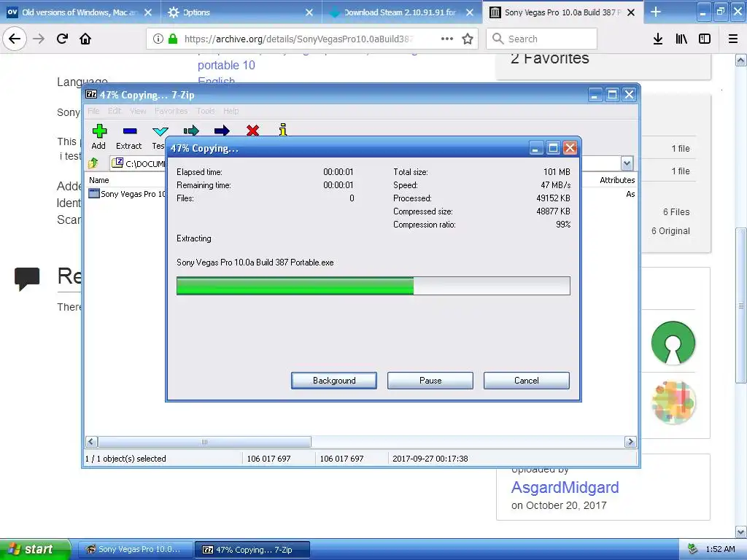
Task: Reload the current page
Action: (62, 39)
